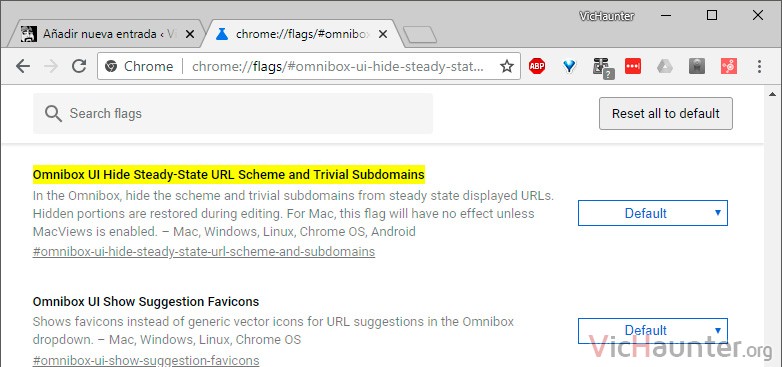The height and width of the screenshot is (367, 782).
Task: Click the browser back arrow
Action: [23, 66]
